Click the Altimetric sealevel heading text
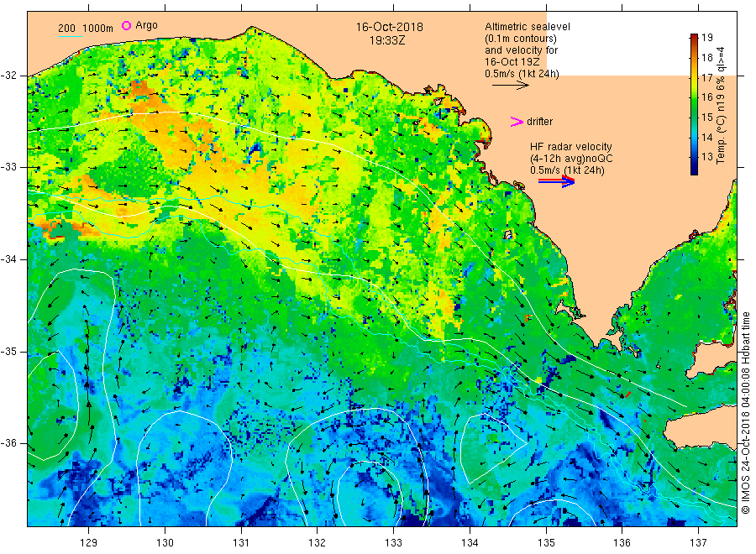756x554 pixels. [527, 27]
